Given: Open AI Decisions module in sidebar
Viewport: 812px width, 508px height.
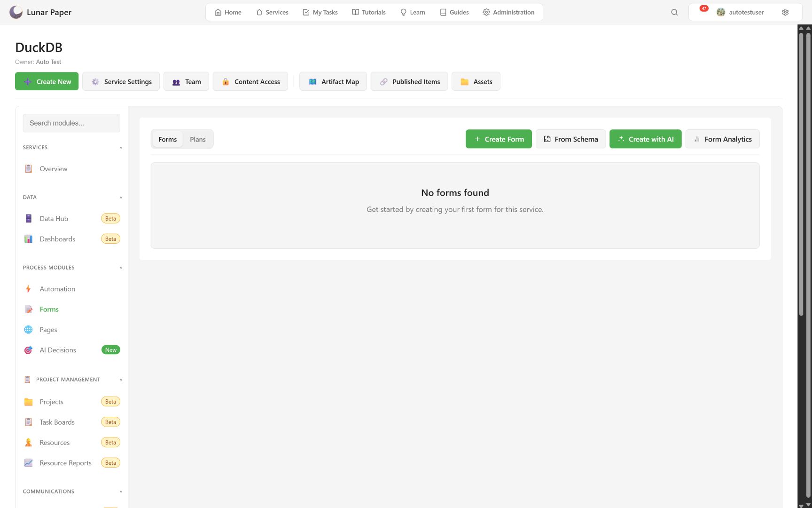Looking at the screenshot, I should (x=71, y=350).
